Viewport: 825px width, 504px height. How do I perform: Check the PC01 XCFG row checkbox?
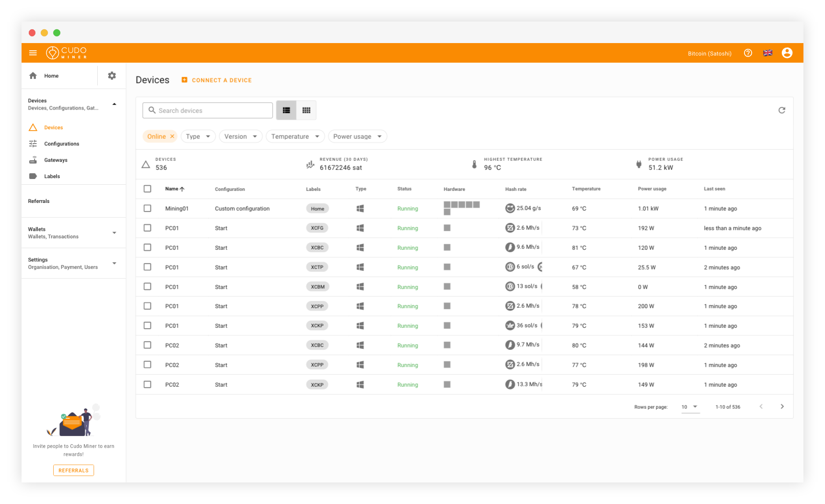pyautogui.click(x=148, y=228)
